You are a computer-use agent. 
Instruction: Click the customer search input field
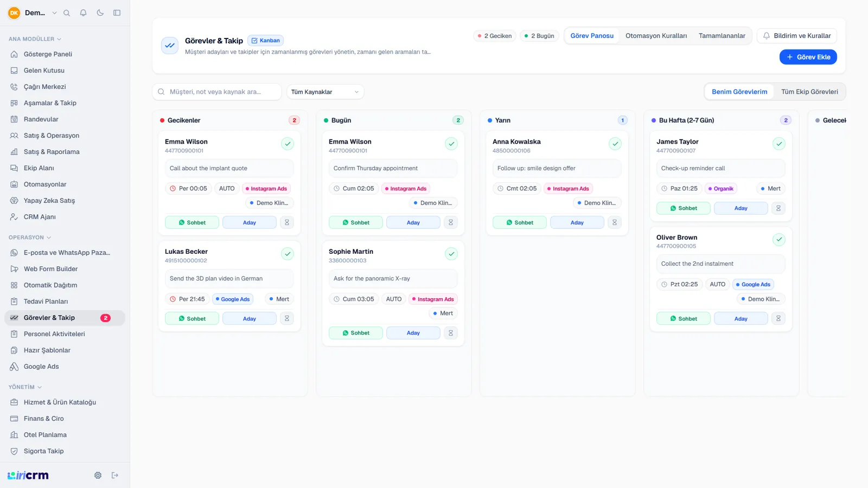point(217,92)
